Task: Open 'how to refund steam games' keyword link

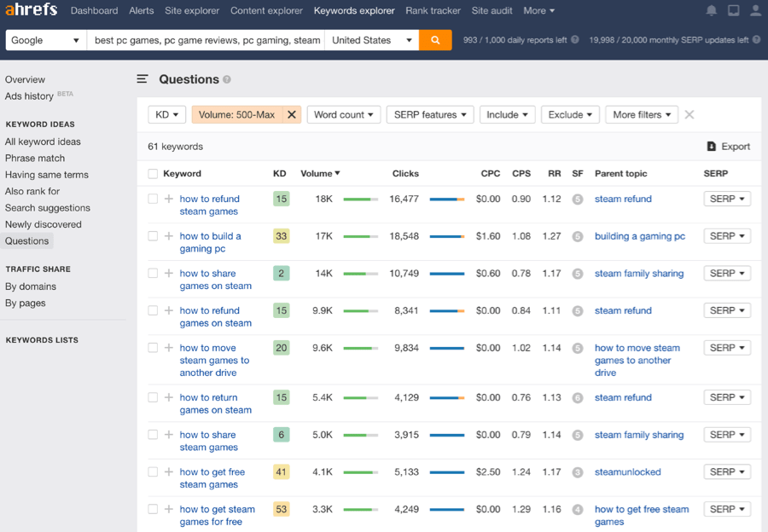Action: [209, 205]
